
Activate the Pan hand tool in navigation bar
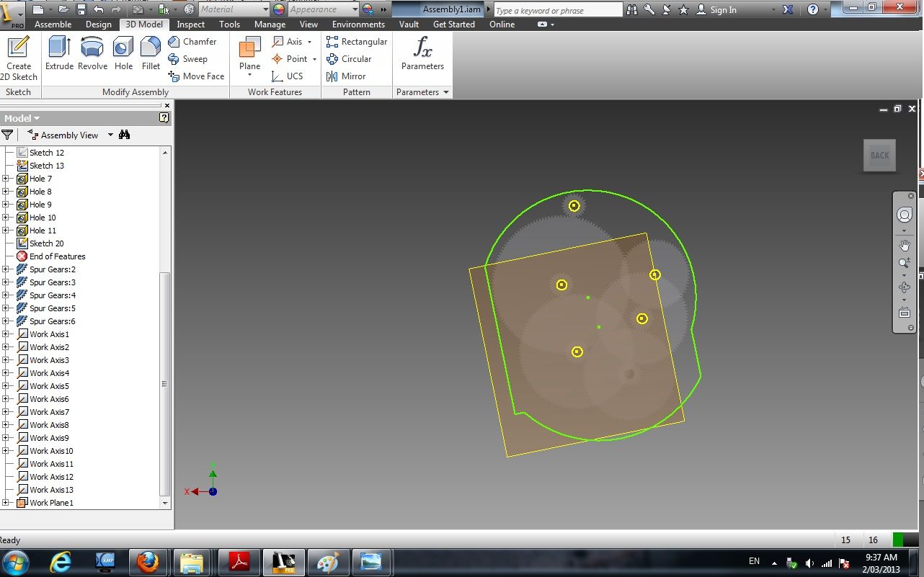click(905, 246)
